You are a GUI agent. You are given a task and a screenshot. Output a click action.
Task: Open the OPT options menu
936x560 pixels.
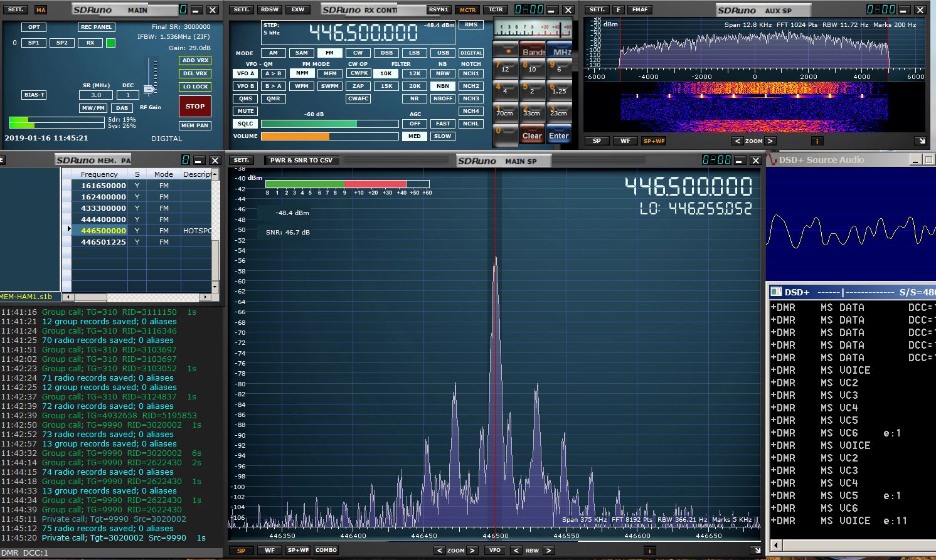point(34,27)
